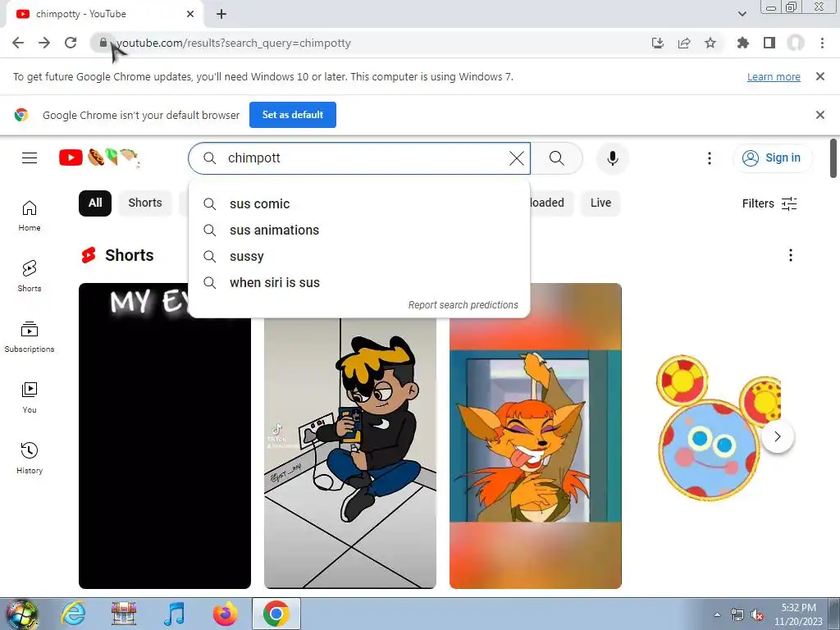This screenshot has height=630, width=840.
Task: Open the Windows Start menu
Action: coord(21,614)
